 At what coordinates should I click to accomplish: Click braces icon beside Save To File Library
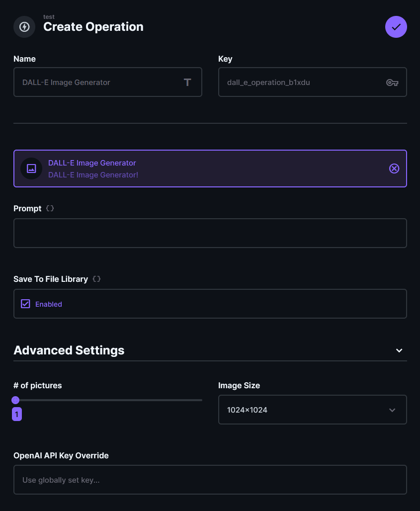96,279
